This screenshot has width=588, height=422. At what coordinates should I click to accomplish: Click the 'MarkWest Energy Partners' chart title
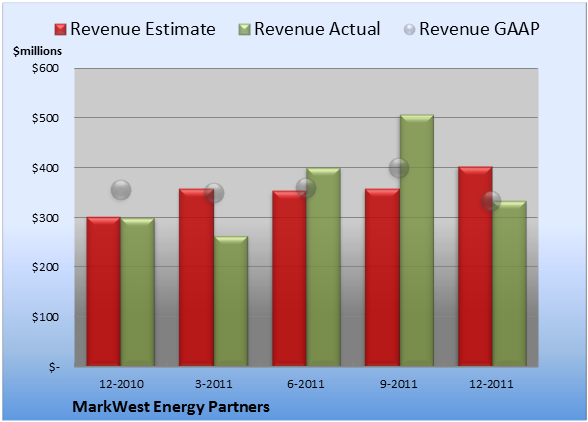pyautogui.click(x=171, y=407)
